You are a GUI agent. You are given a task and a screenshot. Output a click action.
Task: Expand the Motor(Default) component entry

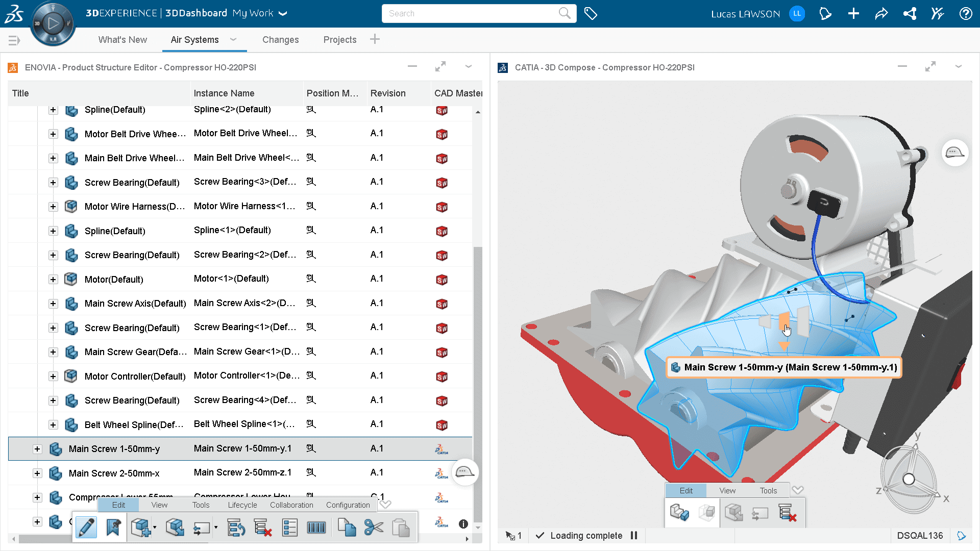[x=54, y=279]
